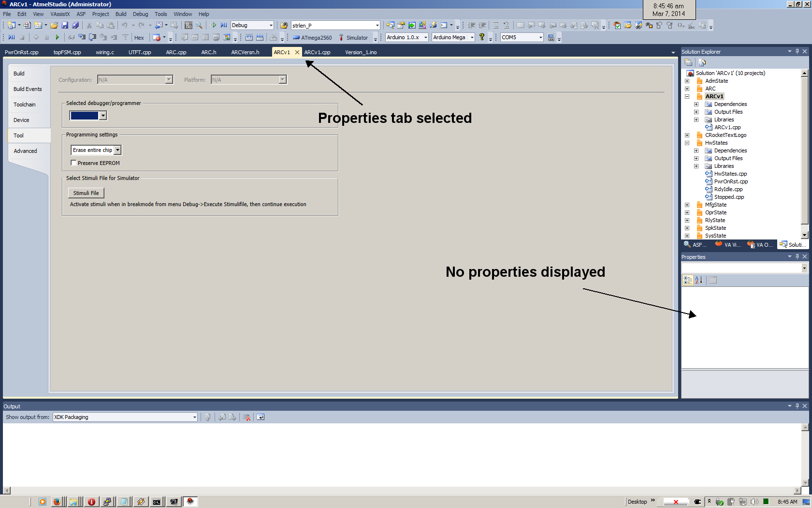Open the Debug configuration dropdown
This screenshot has height=508, width=812.
point(271,26)
